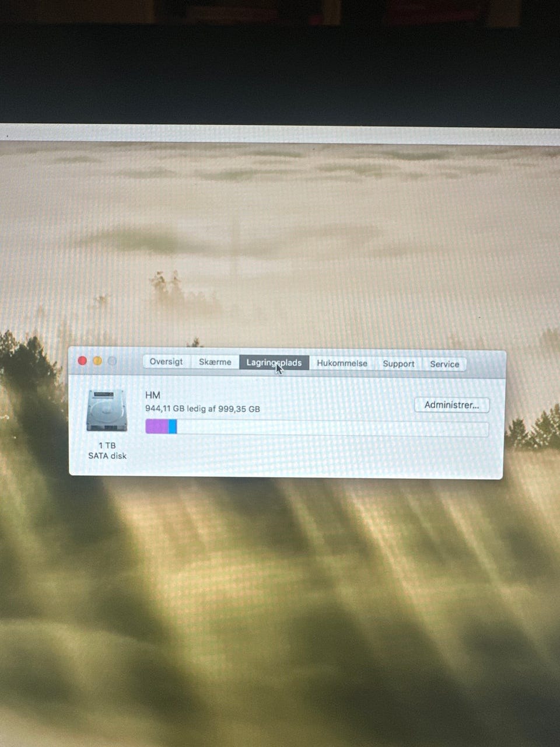Click the 1 TB label under disk
Image resolution: width=560 pixels, height=747 pixels.
coord(107,445)
